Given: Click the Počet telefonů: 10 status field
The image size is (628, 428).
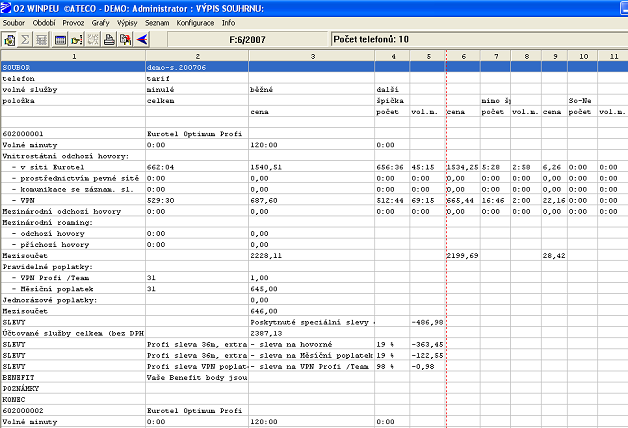Looking at the screenshot, I should click(479, 40).
